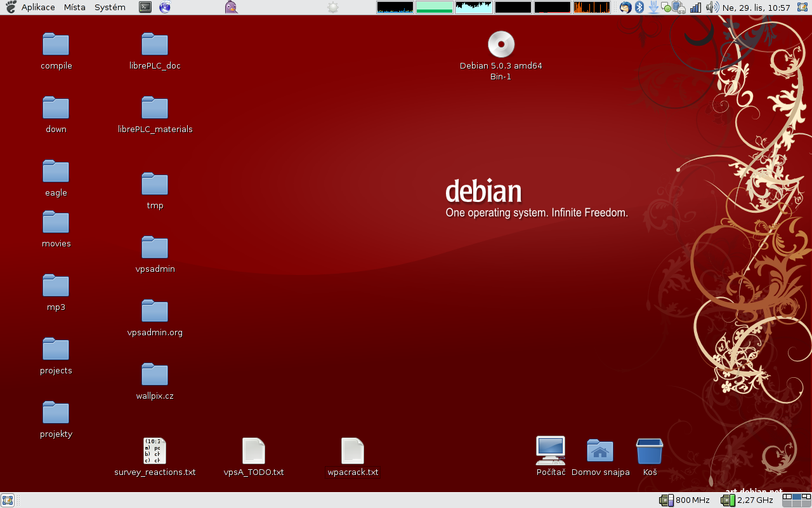Click the 800 MHz CPU frequency monitor

pos(684,500)
